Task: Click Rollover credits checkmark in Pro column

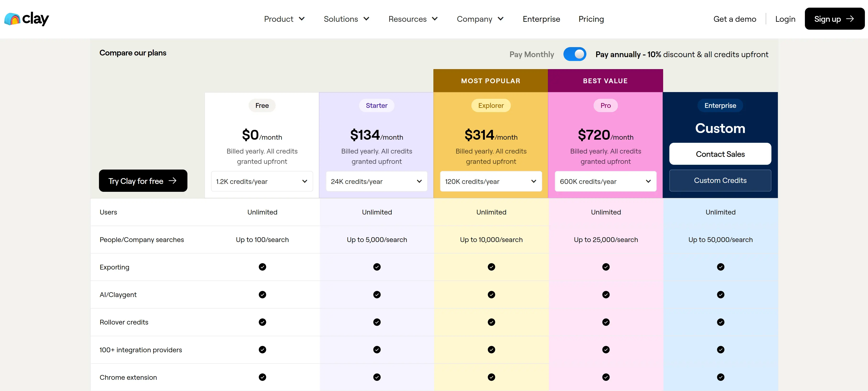Action: coord(606,322)
